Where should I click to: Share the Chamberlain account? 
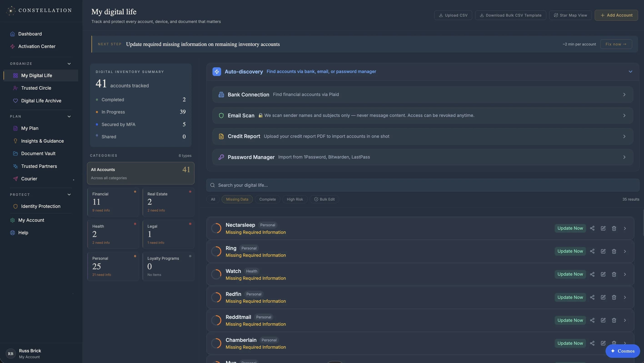pyautogui.click(x=592, y=343)
